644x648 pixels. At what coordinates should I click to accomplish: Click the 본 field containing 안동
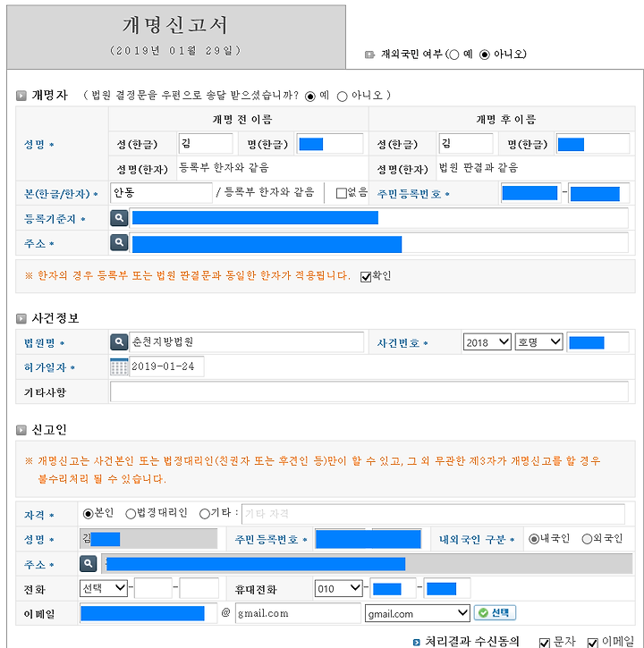(161, 193)
